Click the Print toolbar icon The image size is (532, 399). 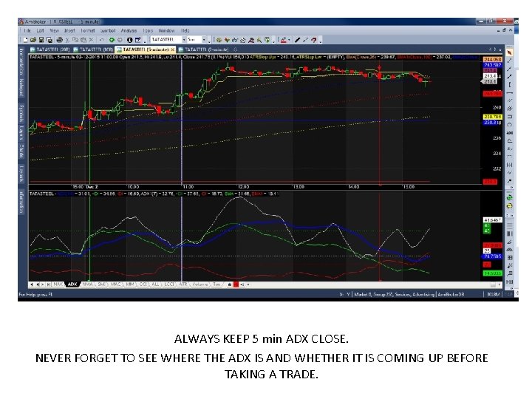[59, 40]
